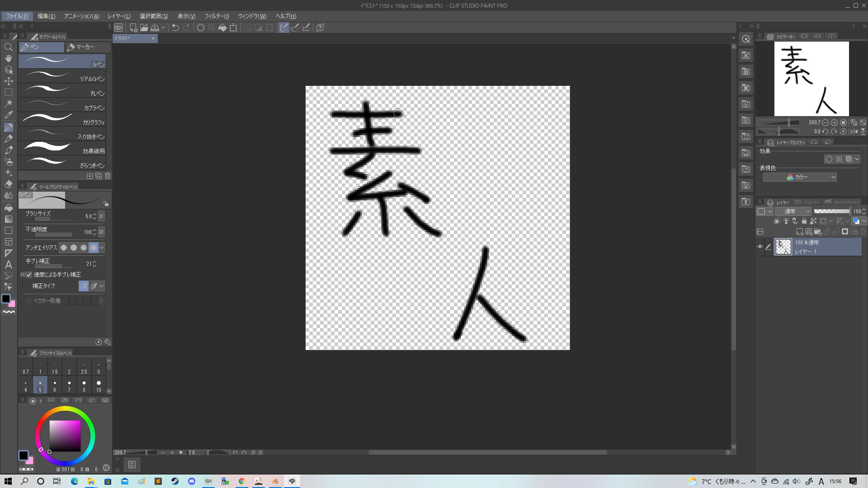Click the Undo arrow icon
868x488 pixels.
click(x=175, y=28)
